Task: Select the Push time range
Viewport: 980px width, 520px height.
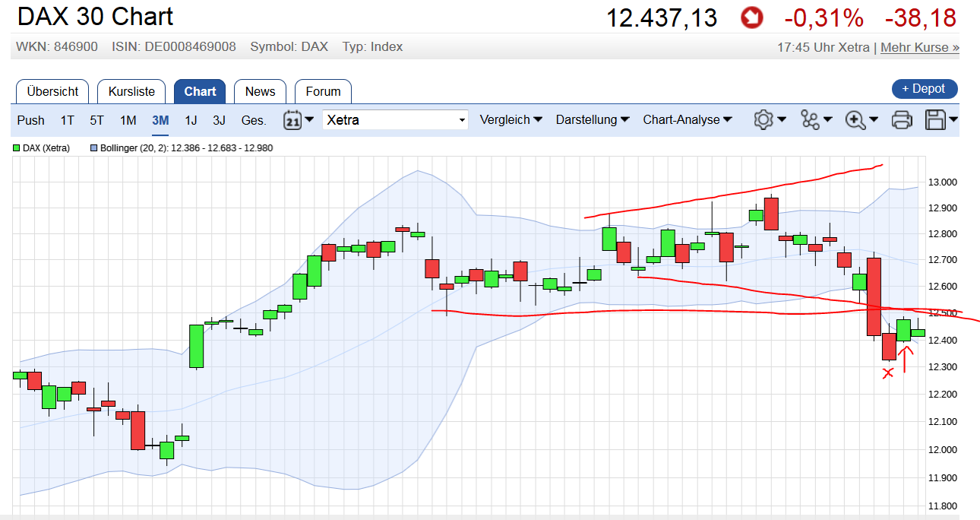Action: (x=31, y=120)
